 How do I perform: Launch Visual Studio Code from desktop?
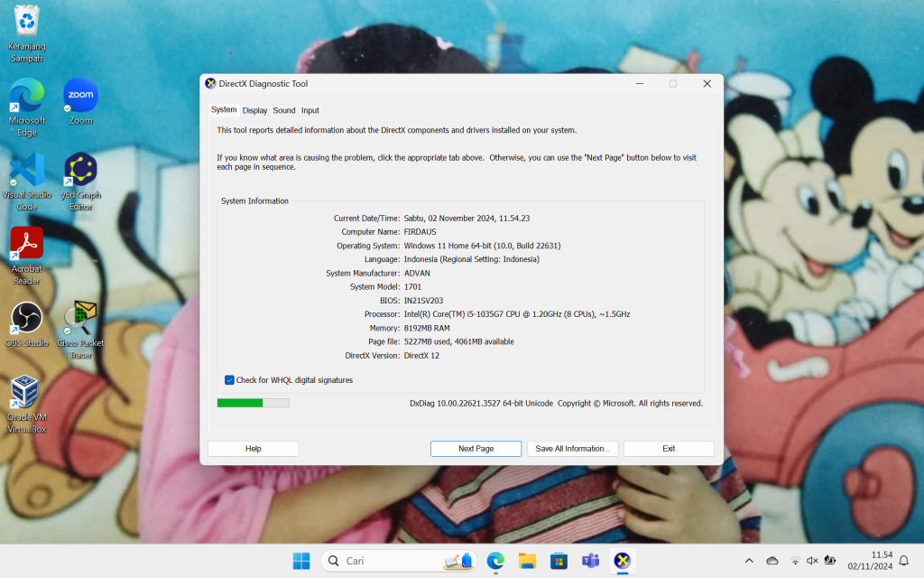(x=27, y=171)
